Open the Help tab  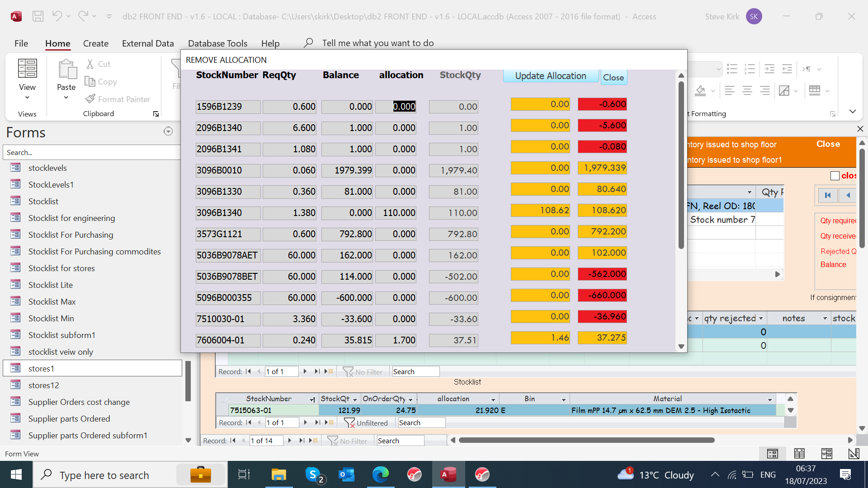tap(270, 43)
